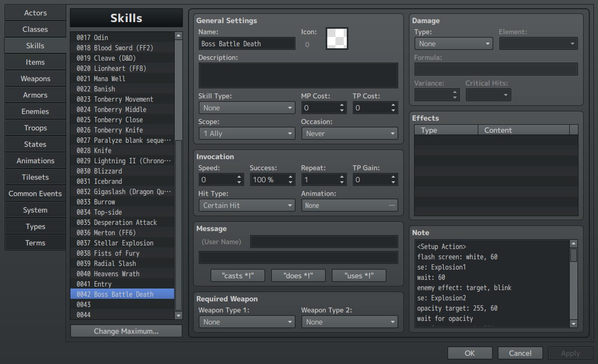Decrease the Success percentage stepper
The width and height of the screenshot is (598, 364).
pos(291,183)
